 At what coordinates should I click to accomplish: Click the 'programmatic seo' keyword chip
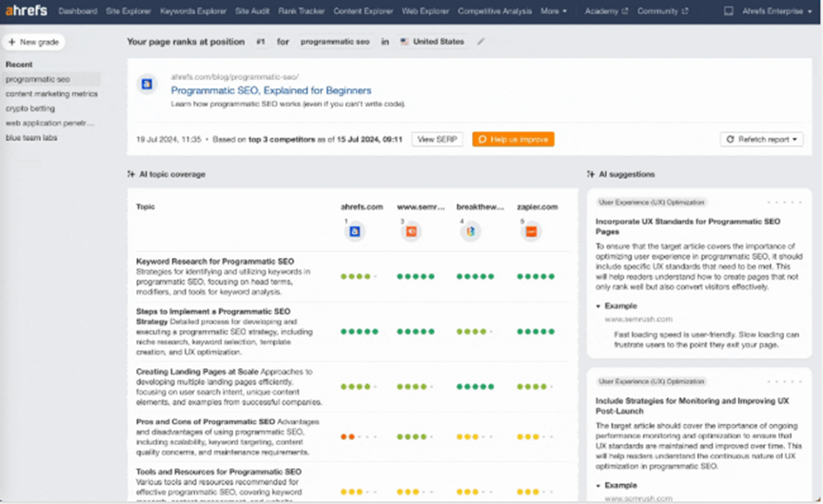(x=335, y=42)
